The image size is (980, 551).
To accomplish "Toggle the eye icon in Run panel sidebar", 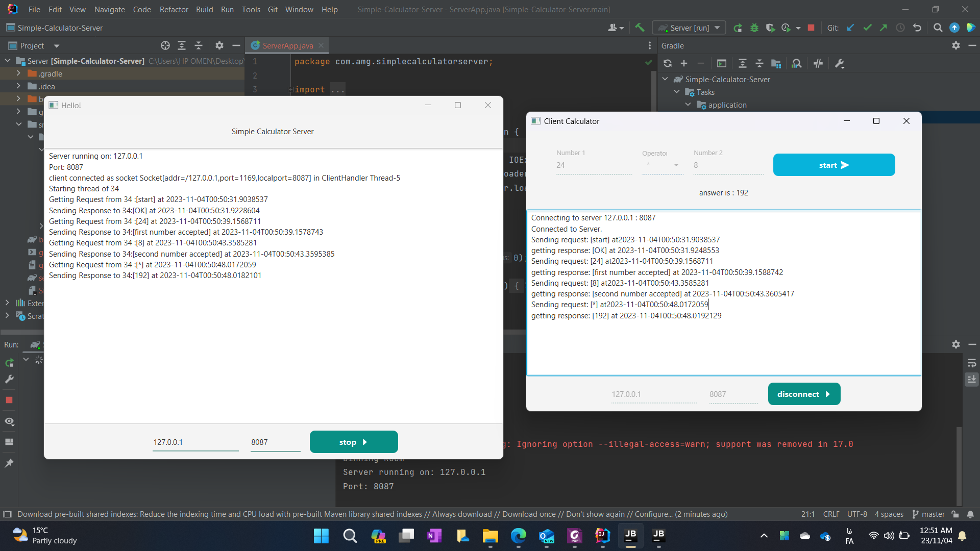I will [9, 421].
